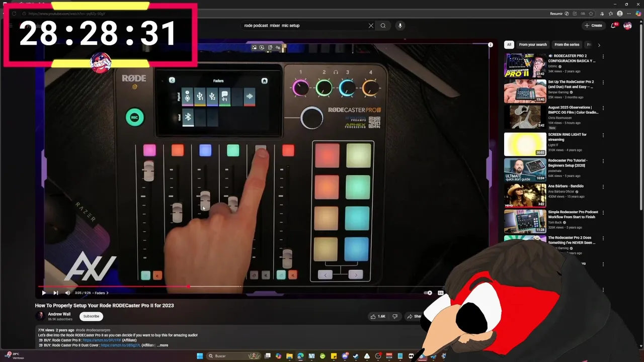This screenshot has width=644, height=362.
Task: Open options menu for August 2025 Observations
Action: [603, 108]
